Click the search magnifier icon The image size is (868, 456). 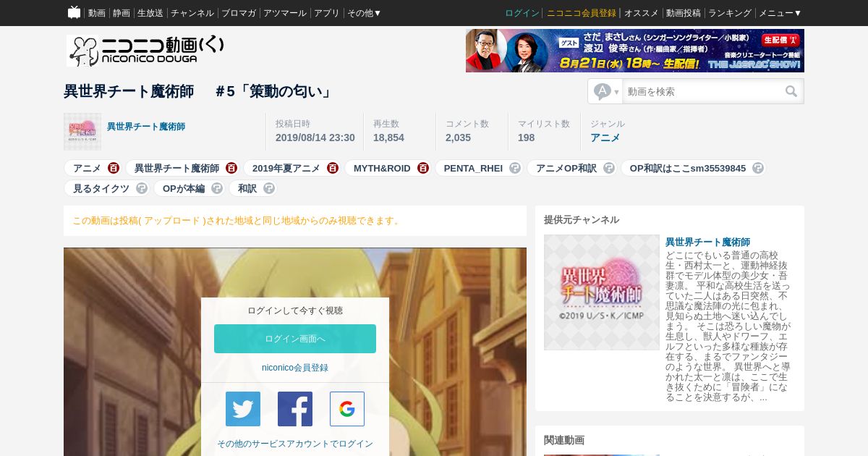[x=791, y=91]
